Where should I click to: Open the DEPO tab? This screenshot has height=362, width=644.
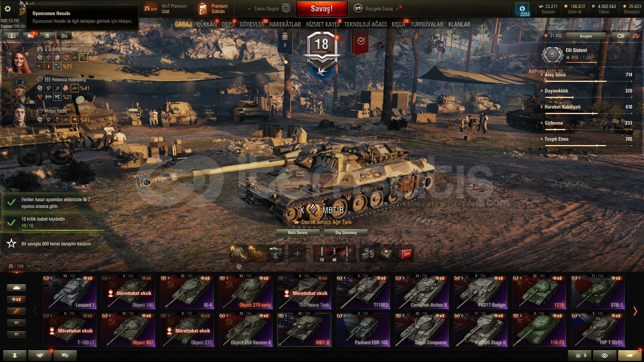click(x=228, y=24)
